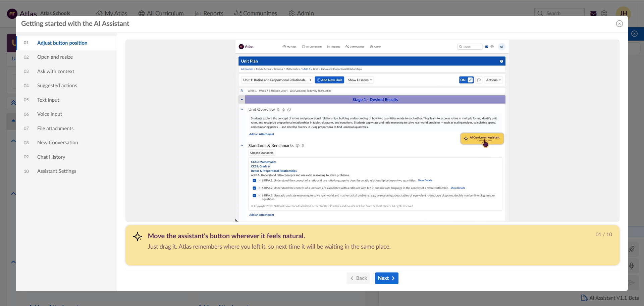This screenshot has height=306, width=644.
Task: Click the Search field in header
Action: (x=559, y=13)
